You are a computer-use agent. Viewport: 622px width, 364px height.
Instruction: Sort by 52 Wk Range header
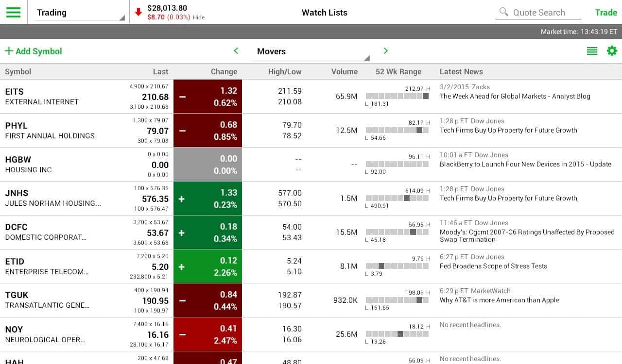point(398,71)
